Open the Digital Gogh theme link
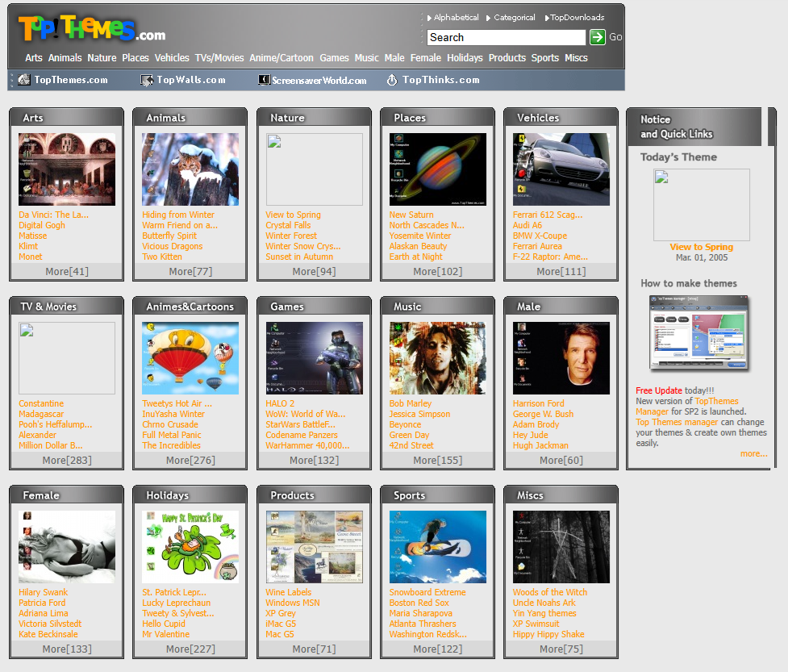 [42, 225]
